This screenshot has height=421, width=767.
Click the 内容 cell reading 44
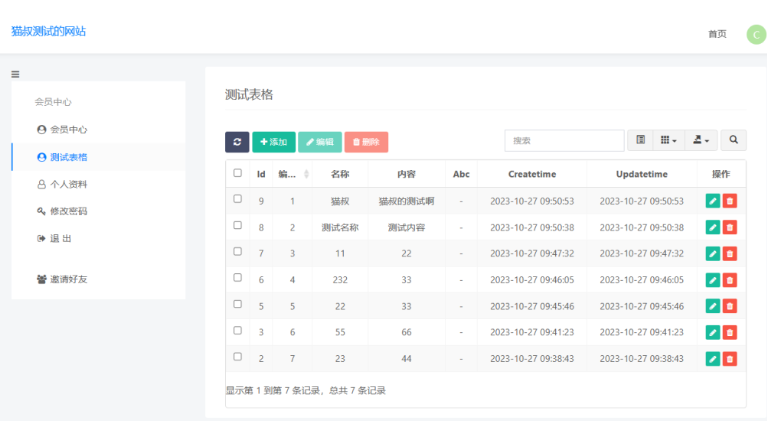point(406,359)
